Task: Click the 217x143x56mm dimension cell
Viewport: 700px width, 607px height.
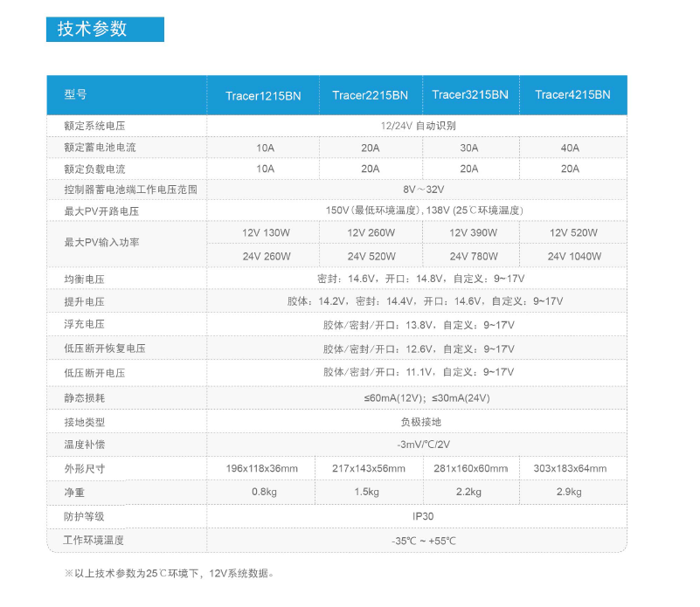Action: [x=369, y=469]
